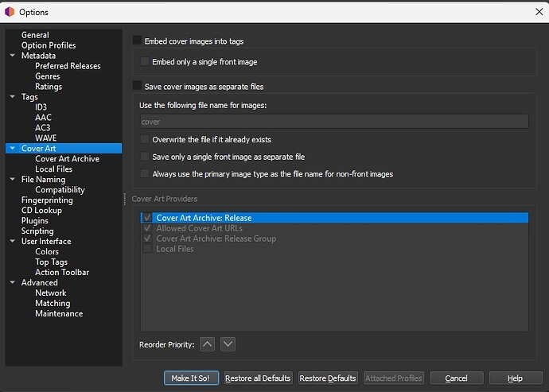Viewport: 549px width, 392px height.
Task: Collapse the User Interface tree section
Action: tap(13, 241)
